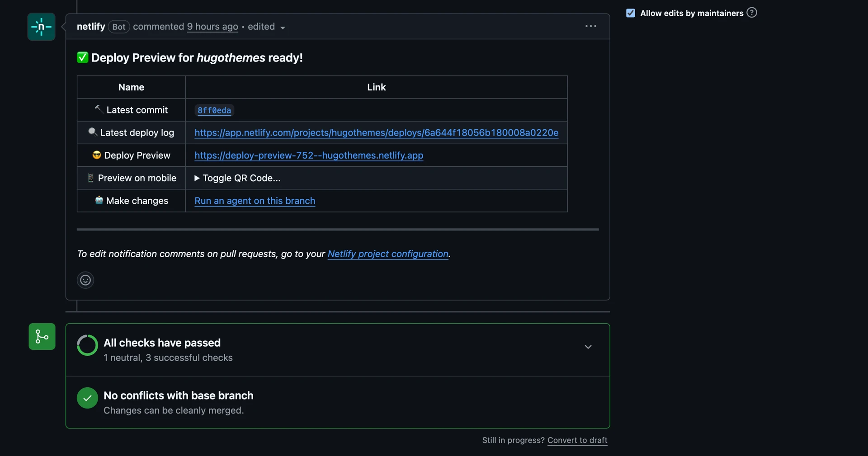Open the netlify author link
The width and height of the screenshot is (868, 456).
(x=91, y=26)
